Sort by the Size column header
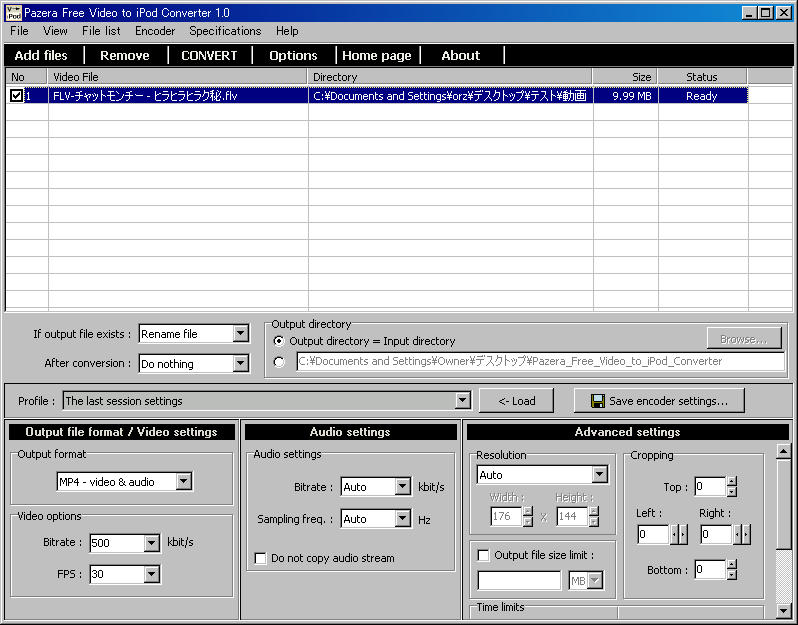The height and width of the screenshot is (625, 798). coord(625,77)
